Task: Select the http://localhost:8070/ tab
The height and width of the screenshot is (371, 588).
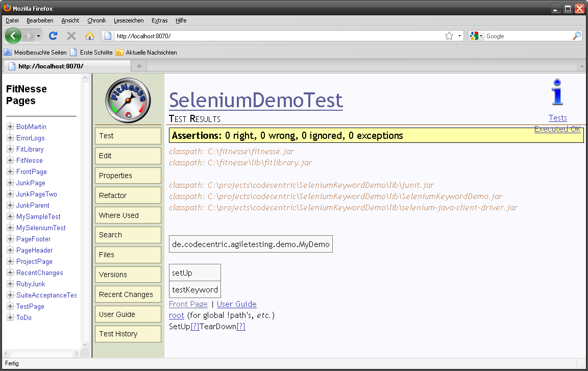Action: click(x=67, y=66)
